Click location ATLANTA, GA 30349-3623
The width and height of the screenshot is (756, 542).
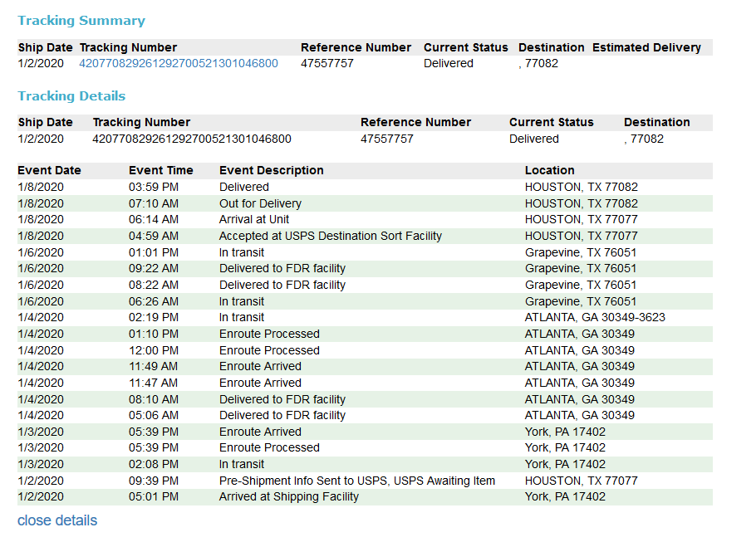point(595,318)
